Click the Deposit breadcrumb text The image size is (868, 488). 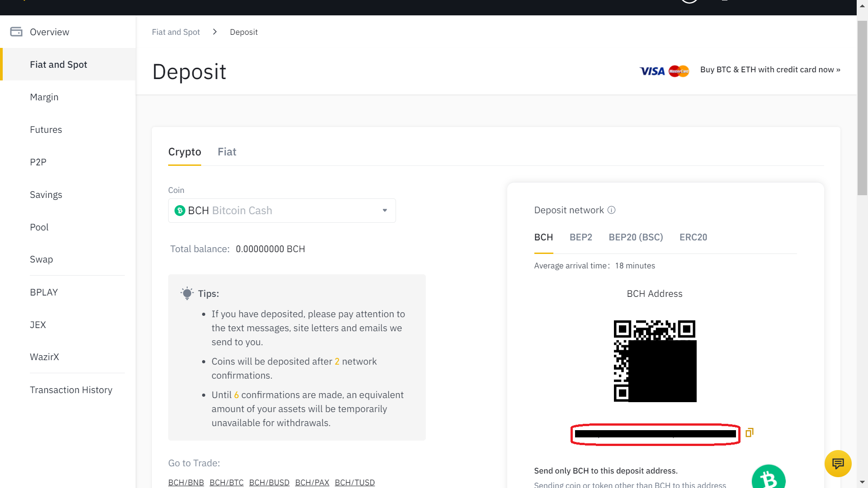coord(244,32)
